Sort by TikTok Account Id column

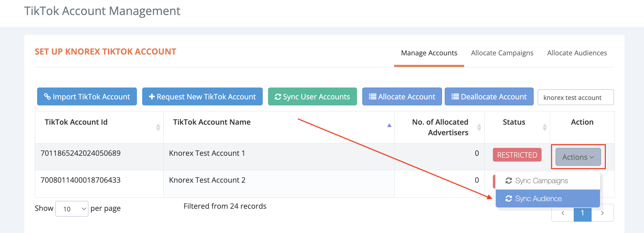pos(99,127)
